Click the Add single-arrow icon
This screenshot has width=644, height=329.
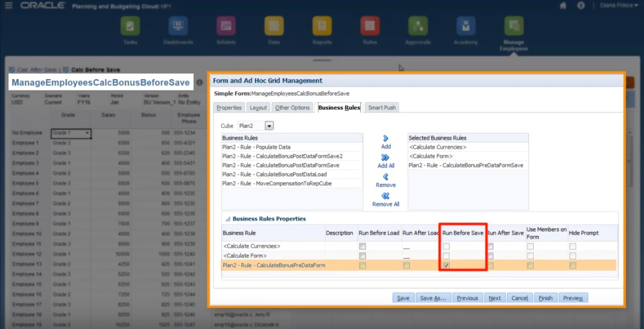coord(385,138)
